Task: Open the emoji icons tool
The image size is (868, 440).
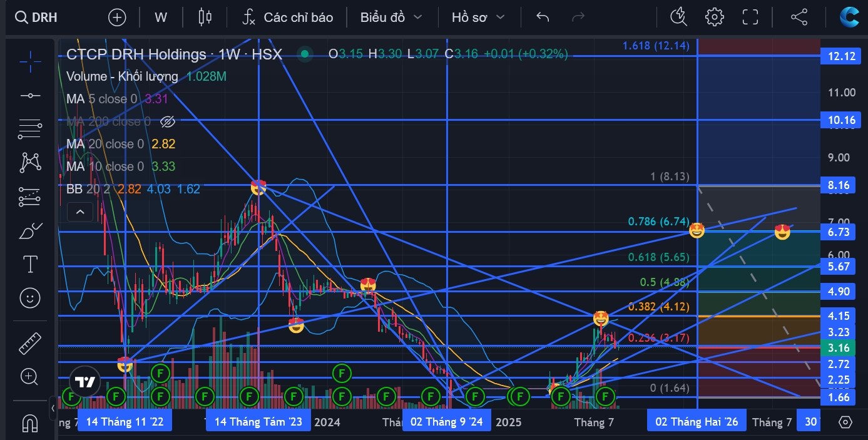Action: click(29, 298)
